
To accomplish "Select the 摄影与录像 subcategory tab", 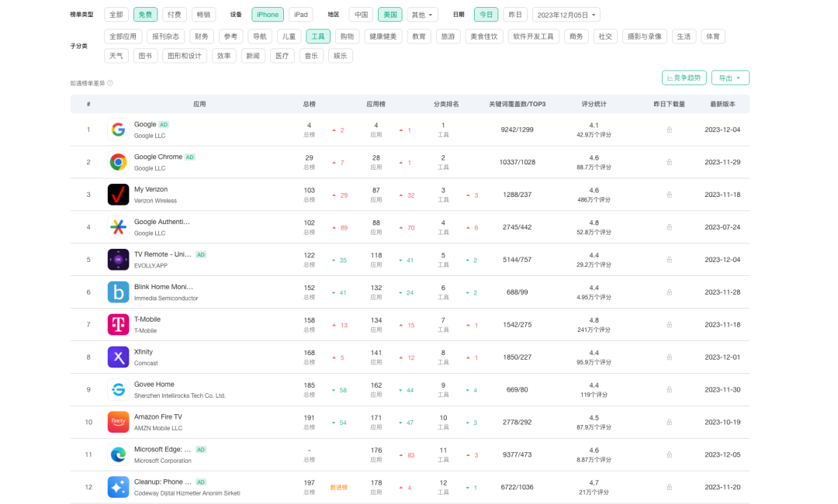I will [x=645, y=36].
